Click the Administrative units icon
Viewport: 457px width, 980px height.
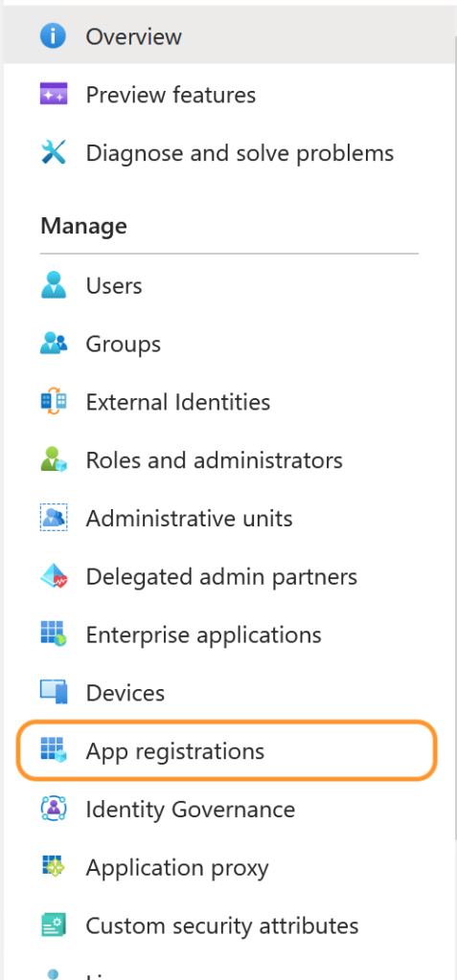pyautogui.click(x=54, y=518)
